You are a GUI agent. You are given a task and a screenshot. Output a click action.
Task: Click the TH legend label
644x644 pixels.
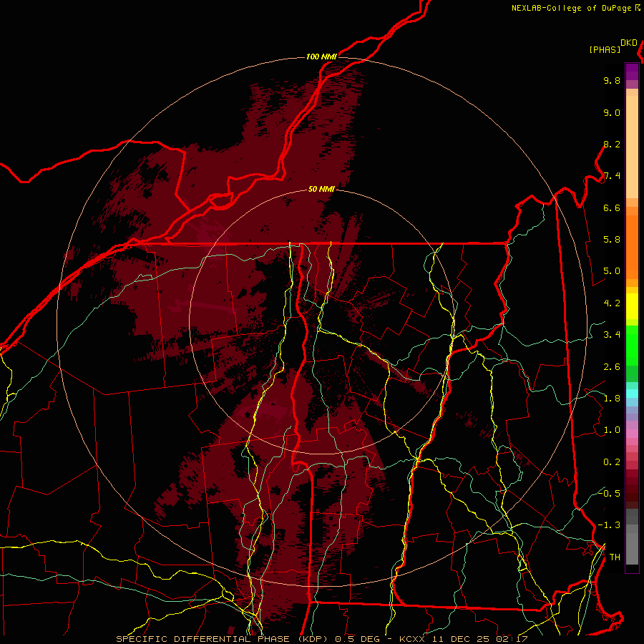click(615, 557)
